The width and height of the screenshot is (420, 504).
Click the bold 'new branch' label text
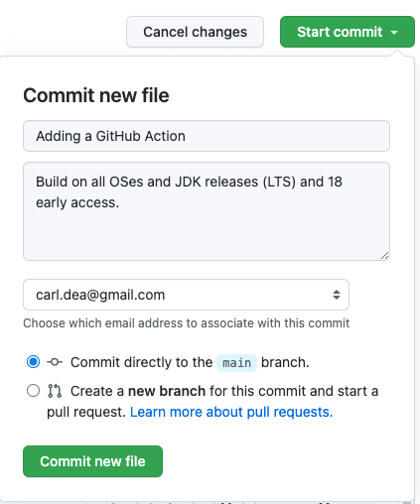point(167,391)
